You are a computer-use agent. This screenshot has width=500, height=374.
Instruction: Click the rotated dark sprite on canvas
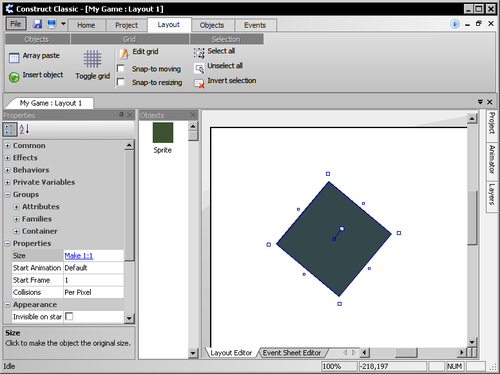[x=334, y=239]
